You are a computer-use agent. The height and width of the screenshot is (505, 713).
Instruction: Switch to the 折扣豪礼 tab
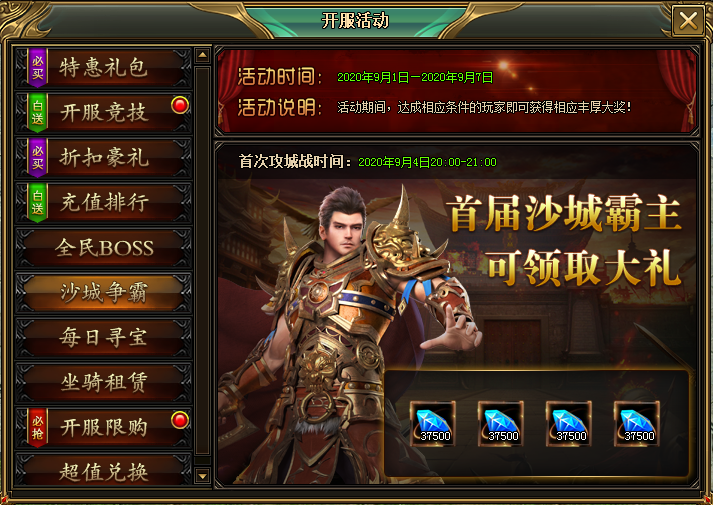104,157
